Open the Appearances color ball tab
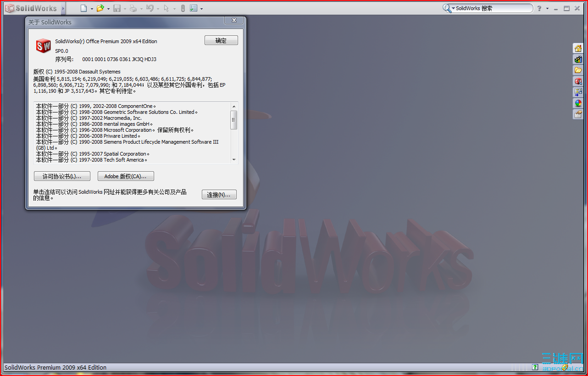This screenshot has height=376, width=588. [578, 103]
